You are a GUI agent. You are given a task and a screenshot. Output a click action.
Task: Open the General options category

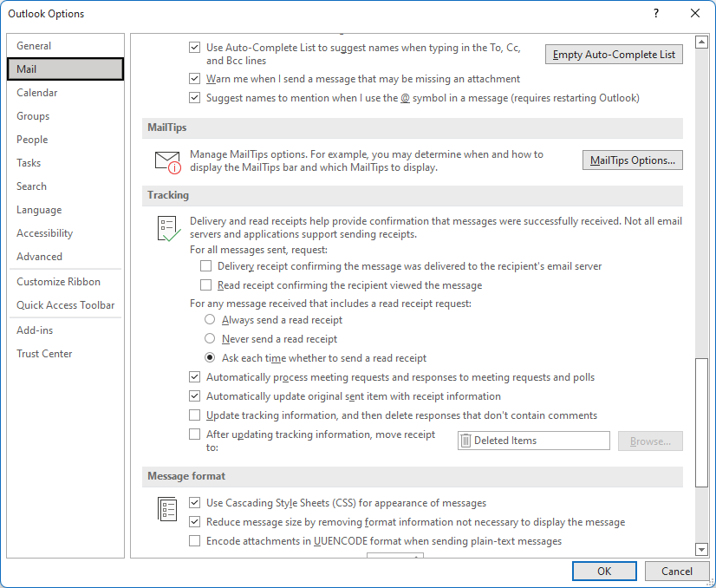[65, 46]
